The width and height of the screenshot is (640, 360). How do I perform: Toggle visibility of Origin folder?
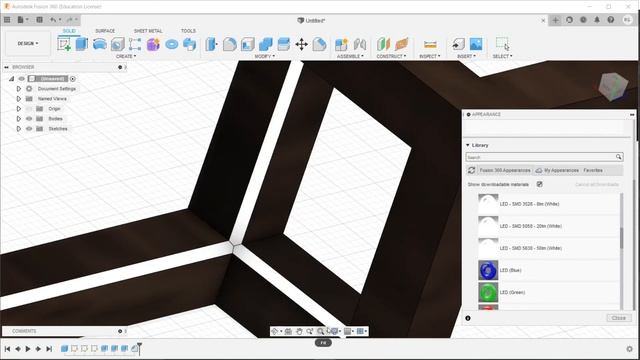[29, 109]
